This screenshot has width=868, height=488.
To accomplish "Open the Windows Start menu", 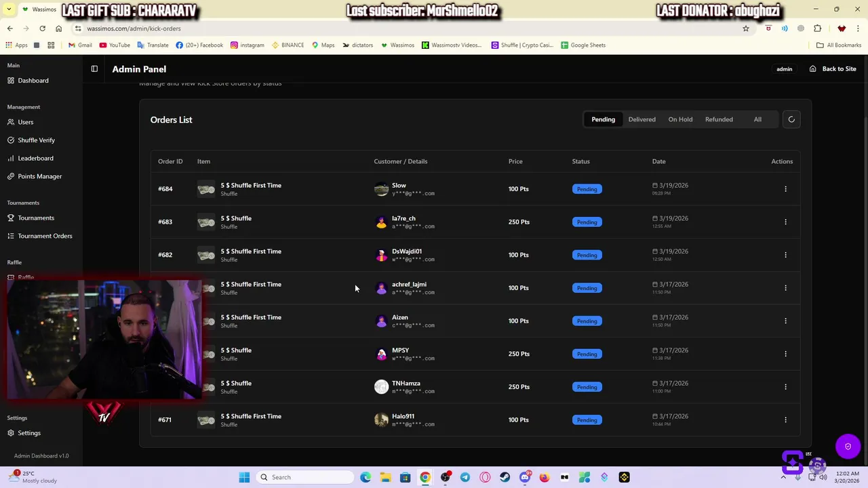I will pyautogui.click(x=244, y=477).
